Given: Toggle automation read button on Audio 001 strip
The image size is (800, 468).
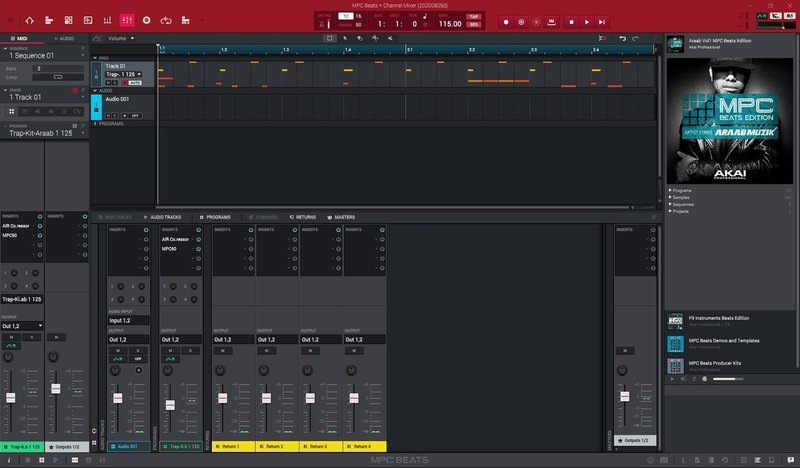Looking at the screenshot, I should coord(118,359).
